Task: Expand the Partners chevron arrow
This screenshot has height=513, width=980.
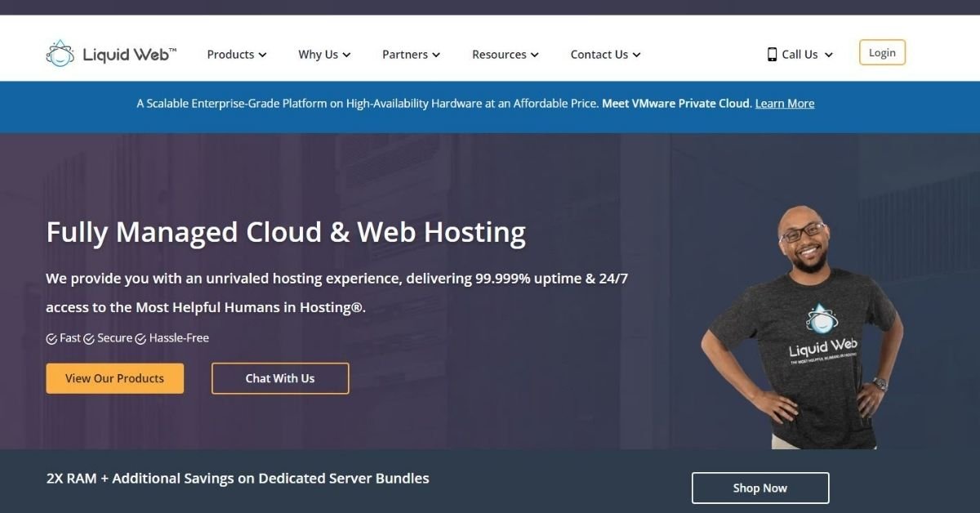Action: pyautogui.click(x=436, y=56)
